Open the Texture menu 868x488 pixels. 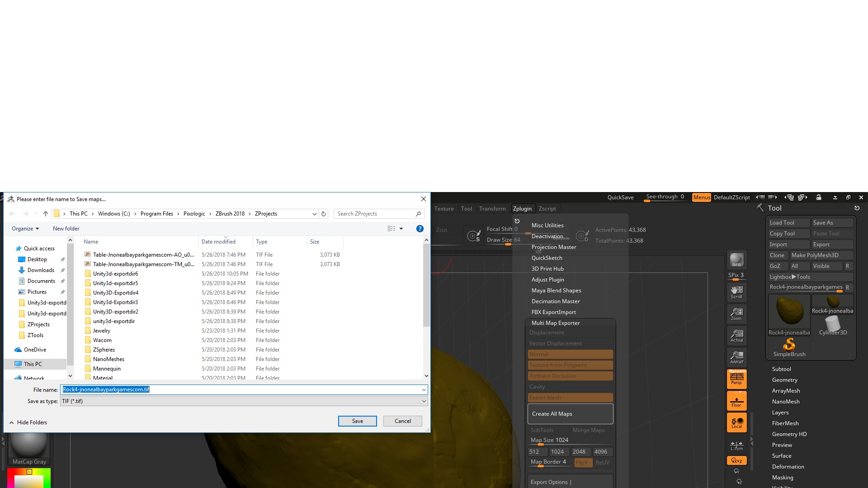444,209
